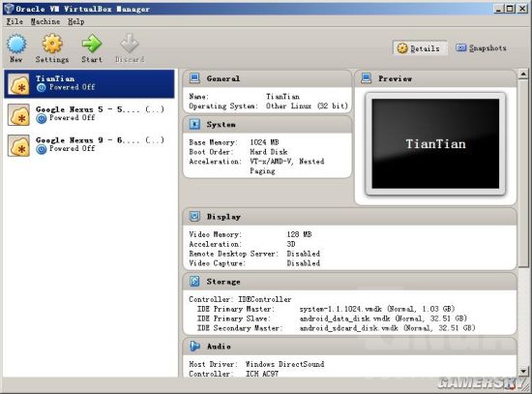Screen dimensions: 532x394
Task: Click 'VT-x/AMD-V, Nested' acceleration value
Action: click(x=286, y=162)
